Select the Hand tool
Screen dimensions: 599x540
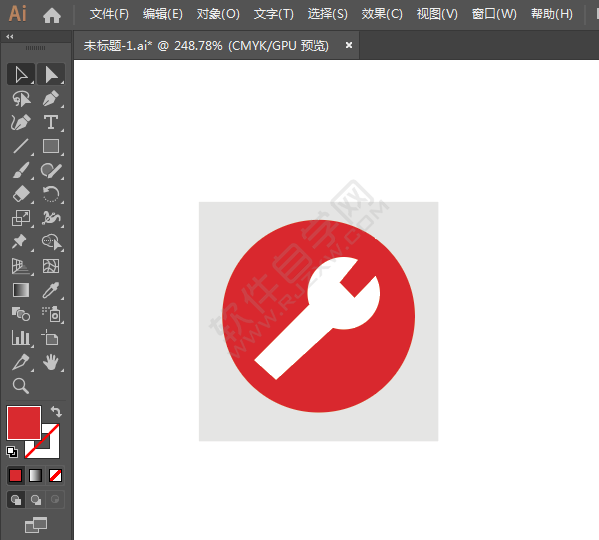point(51,362)
